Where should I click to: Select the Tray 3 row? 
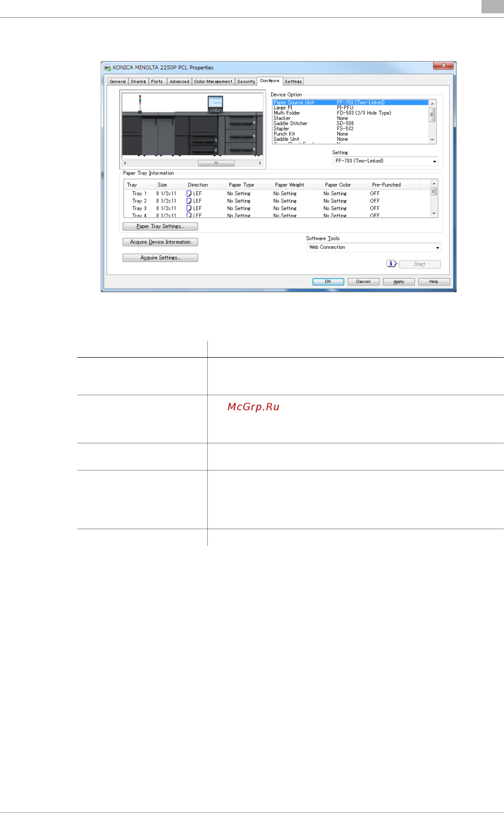[277, 208]
